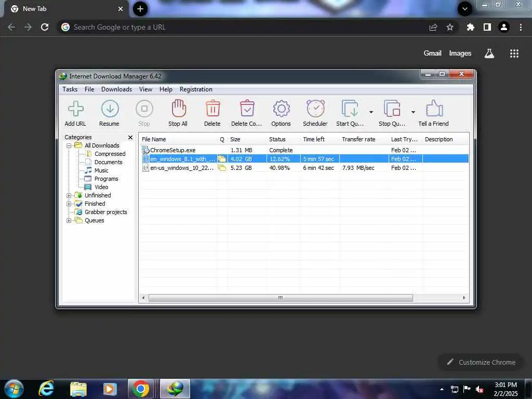Click the Delete trash icon

pyautogui.click(x=212, y=113)
